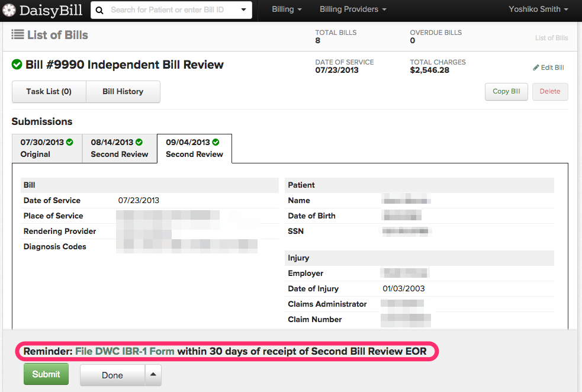
Task: Select the 07/30/2013 Original submission tab
Action: tap(47, 149)
